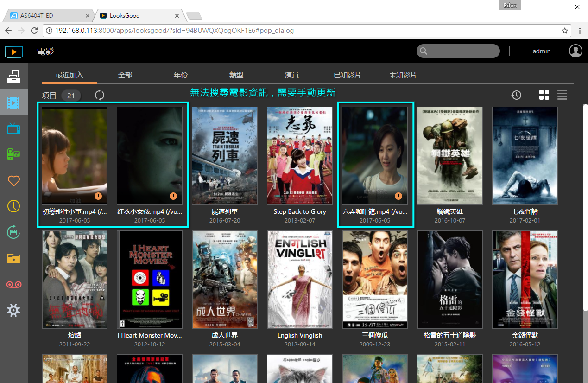The image size is (588, 383).
Task: Click the refresh icon next to item count
Action: 100,95
